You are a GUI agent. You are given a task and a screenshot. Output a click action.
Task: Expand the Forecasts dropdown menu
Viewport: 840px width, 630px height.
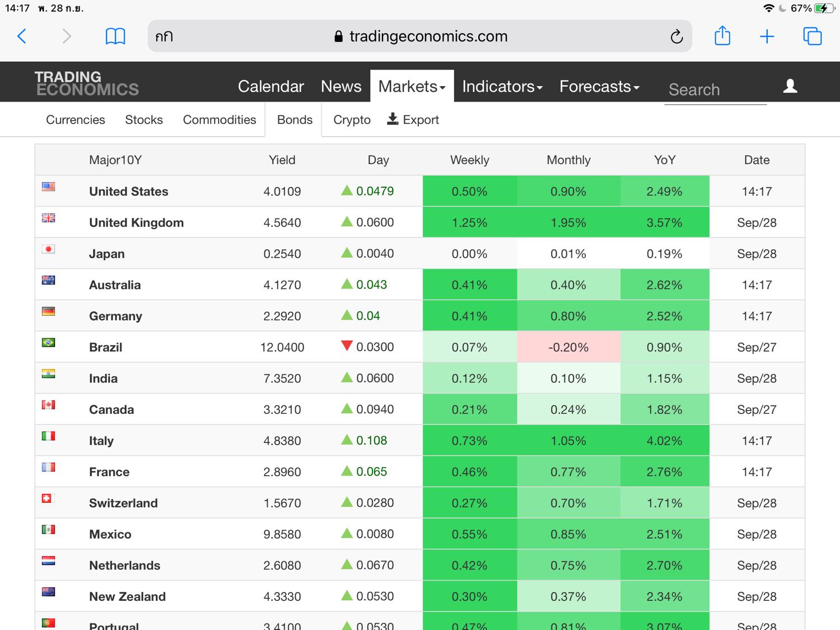click(599, 86)
